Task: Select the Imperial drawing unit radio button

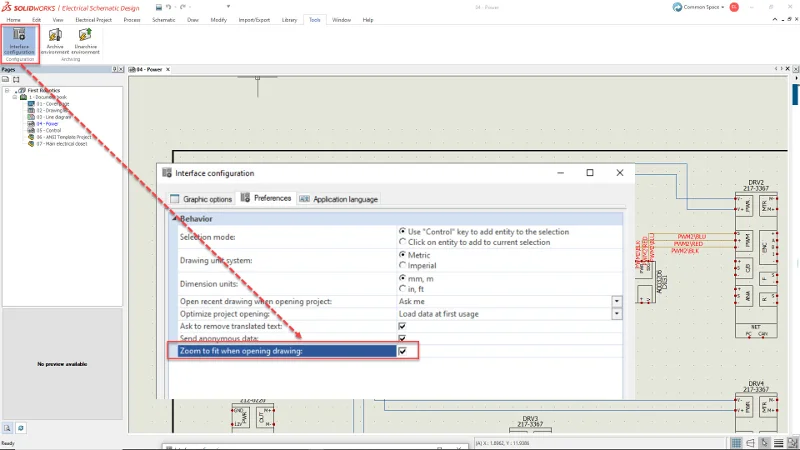Action: (x=403, y=266)
